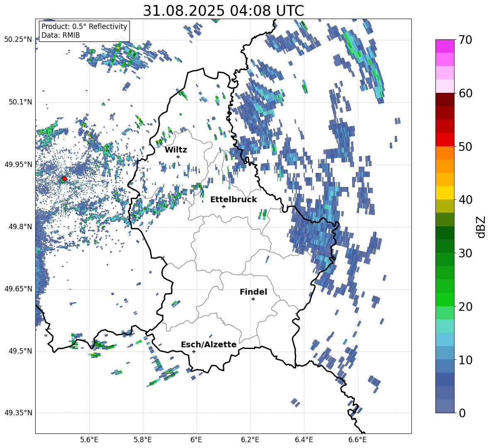491x448 pixels.
Task: Click the 6°E longitude label
Action: [x=196, y=440]
